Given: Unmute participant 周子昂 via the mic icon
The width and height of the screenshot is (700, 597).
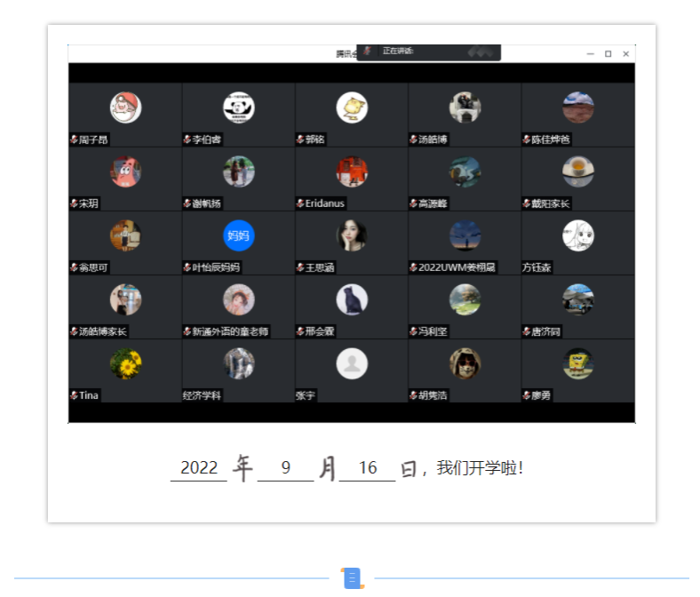Looking at the screenshot, I should (x=74, y=140).
